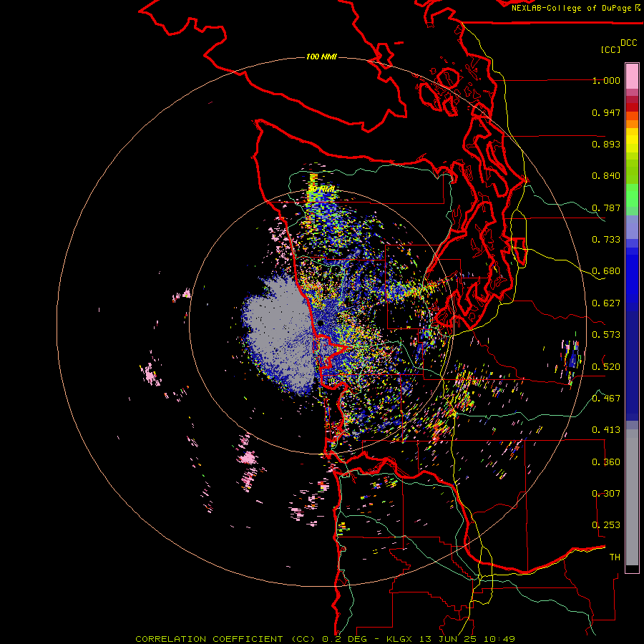Pick the bright green segment of the color bar
This screenshot has height=644, width=644.
[632, 195]
